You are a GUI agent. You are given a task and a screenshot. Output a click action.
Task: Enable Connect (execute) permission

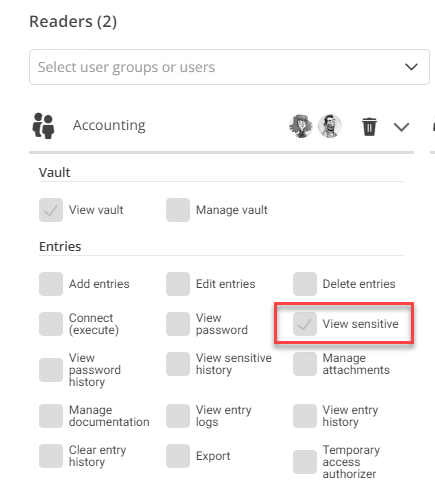51,324
